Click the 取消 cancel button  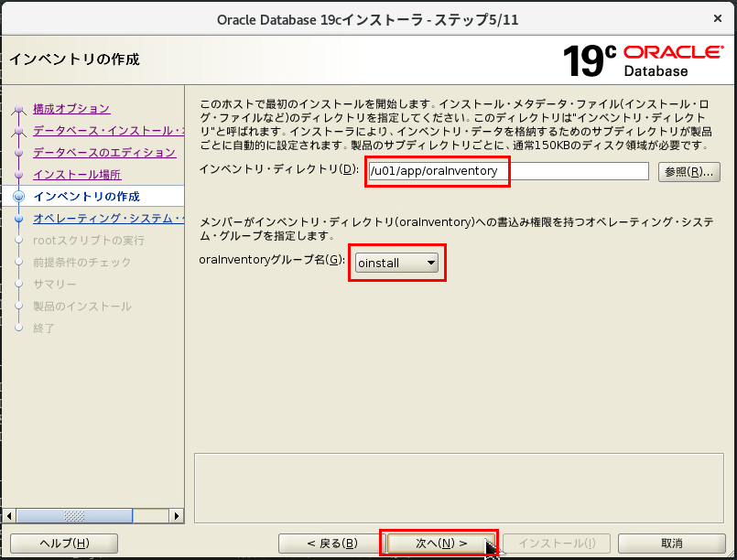point(672,544)
